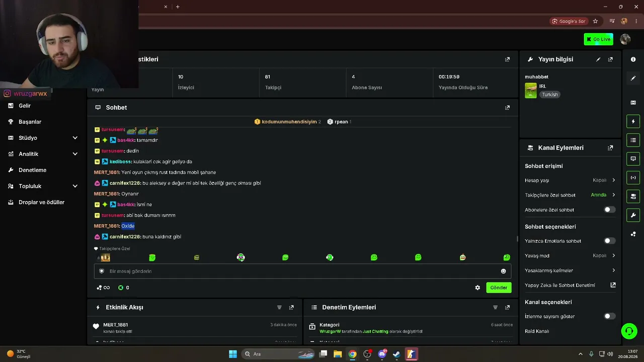Click MERT_1661 in activity feed
The image size is (644, 362).
tap(115, 325)
